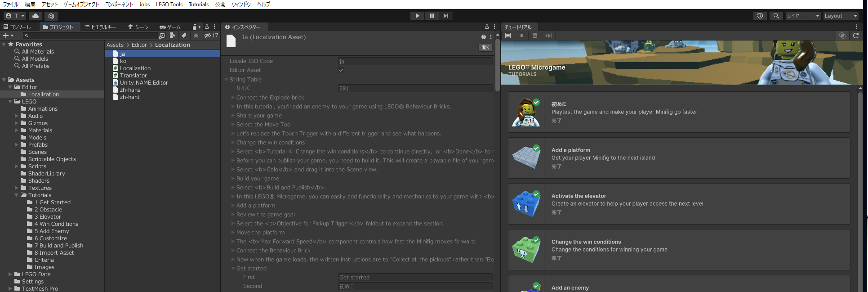Click the skip-to-end icon in Tutorials toolbar
Image resolution: width=868 pixels, height=292 pixels.
click(x=548, y=36)
